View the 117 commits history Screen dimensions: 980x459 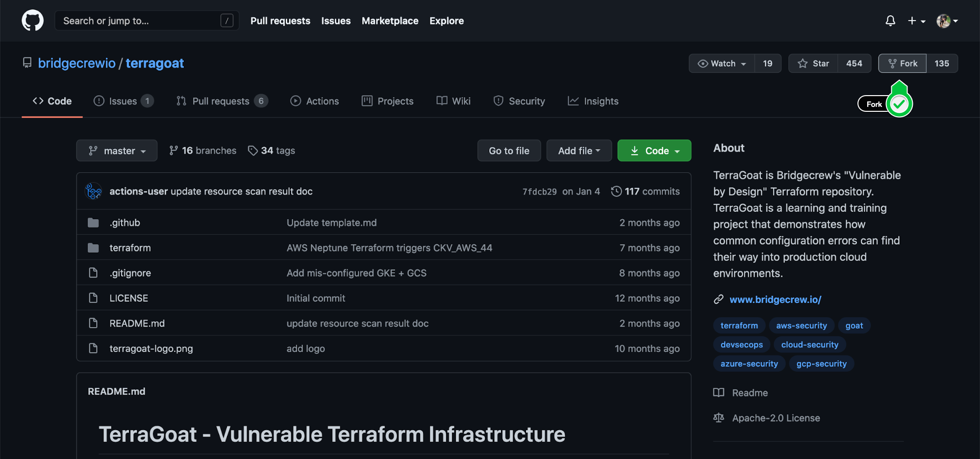(x=645, y=191)
